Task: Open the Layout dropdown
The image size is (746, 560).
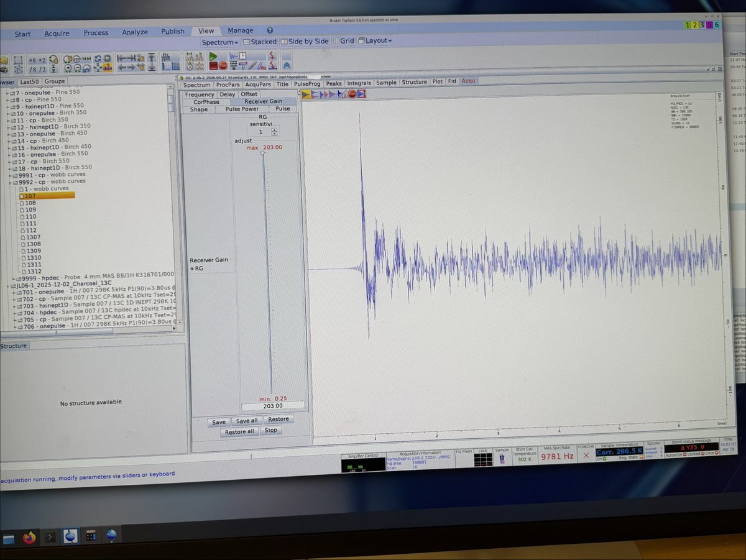Action: pyautogui.click(x=375, y=41)
